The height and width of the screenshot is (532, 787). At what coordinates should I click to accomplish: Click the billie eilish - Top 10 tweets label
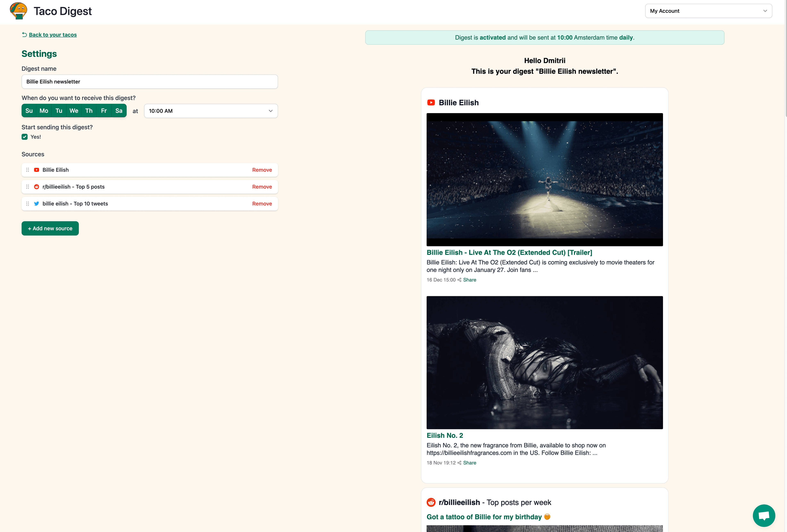[75, 204]
